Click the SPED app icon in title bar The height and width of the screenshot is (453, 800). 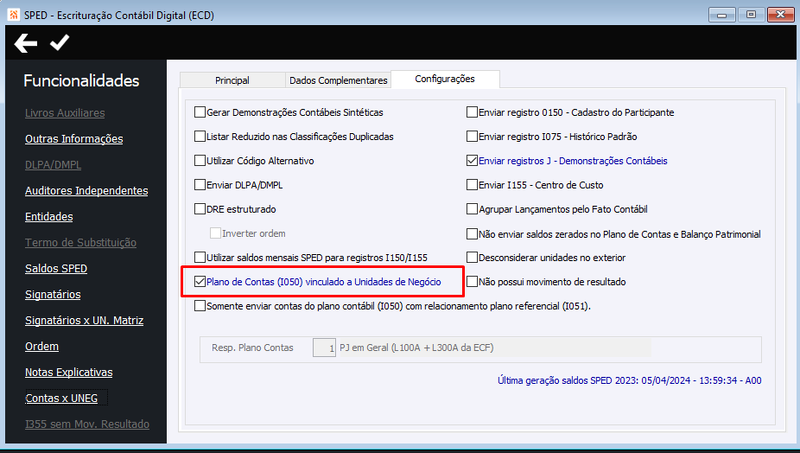pos(14,15)
